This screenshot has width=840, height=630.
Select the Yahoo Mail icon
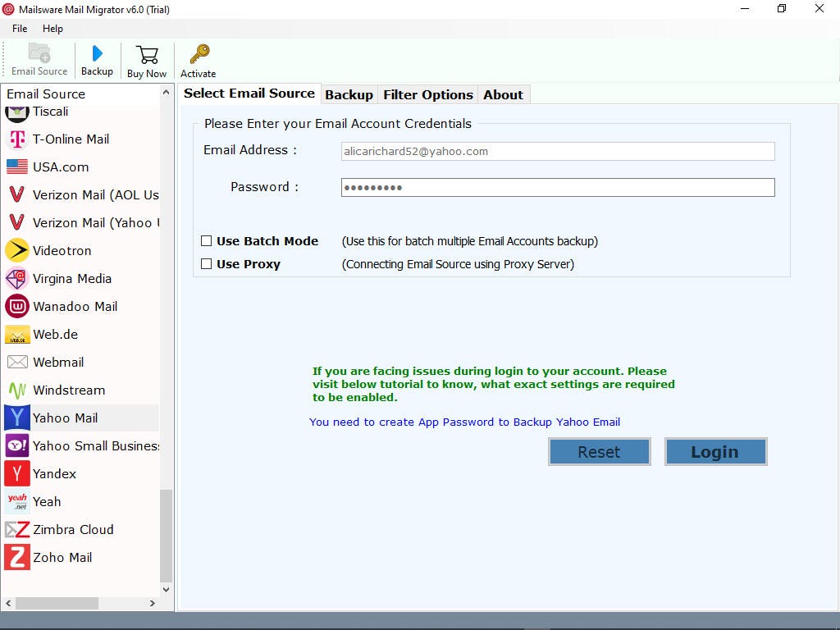(17, 418)
